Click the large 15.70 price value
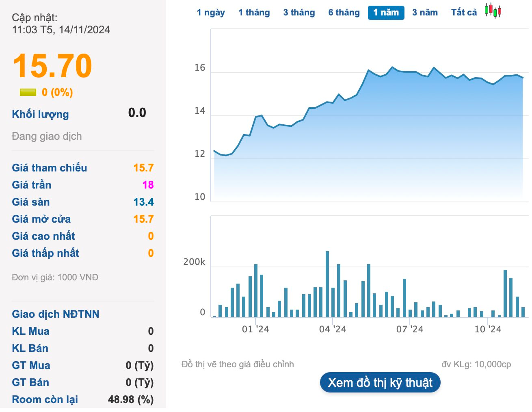The height and width of the screenshot is (412, 532). [52, 66]
